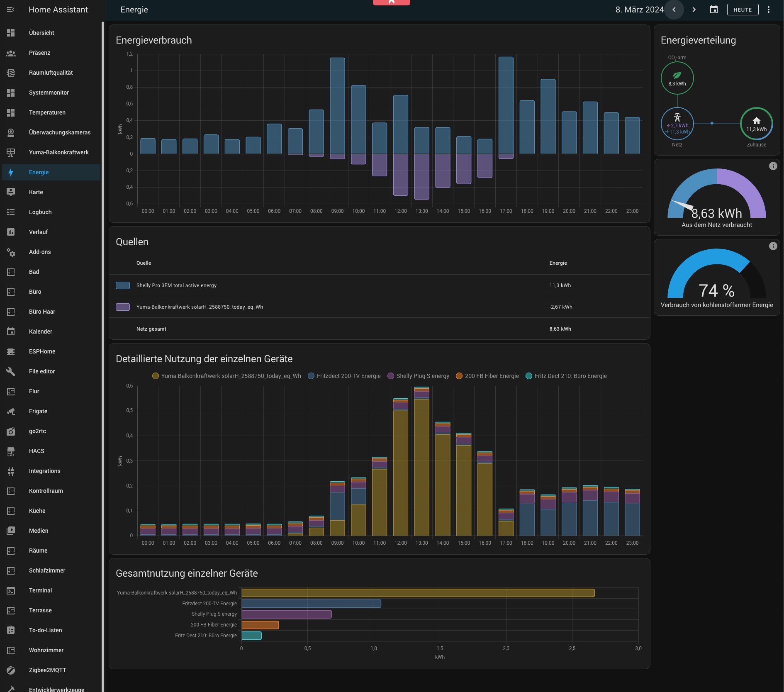This screenshot has height=692, width=784.
Task: Toggle Fritzdect 200-TV Energie legend entry
Action: (344, 376)
